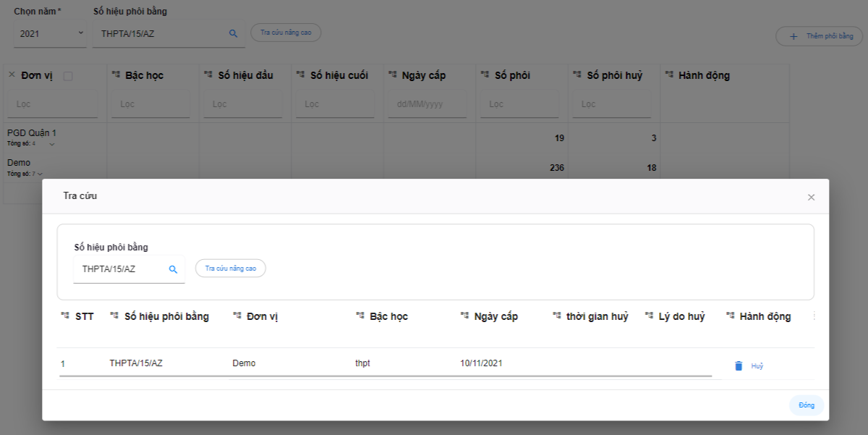
Task: Remove the Đơn vị grouping with the X icon
Action: 12,75
